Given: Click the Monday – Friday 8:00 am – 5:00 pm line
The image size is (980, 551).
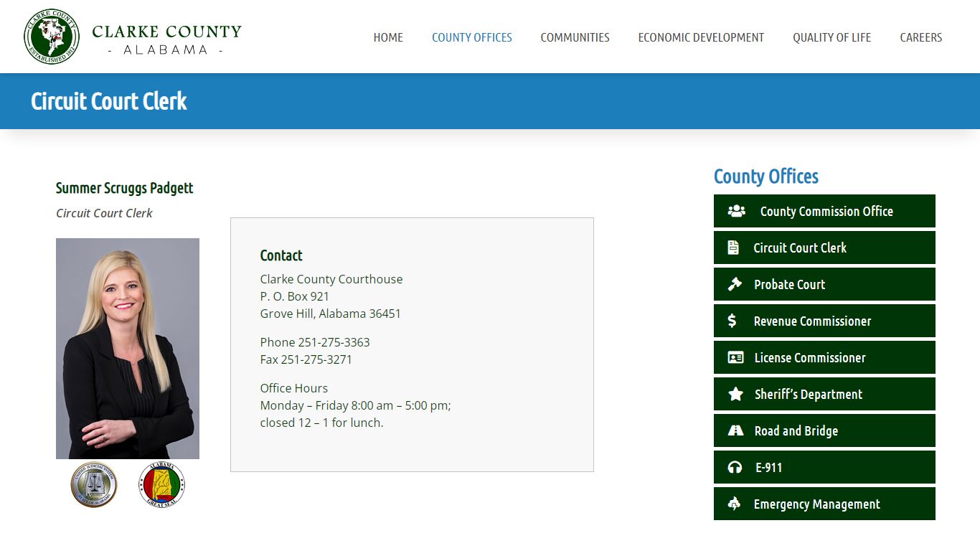Looking at the screenshot, I should point(356,405).
